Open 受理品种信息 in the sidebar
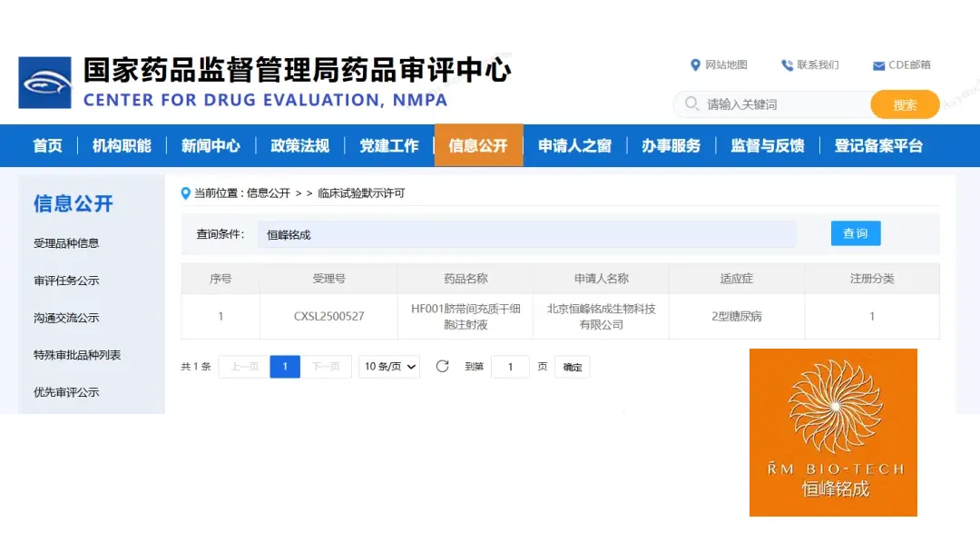Viewport: 980px width, 552px height. point(66,243)
